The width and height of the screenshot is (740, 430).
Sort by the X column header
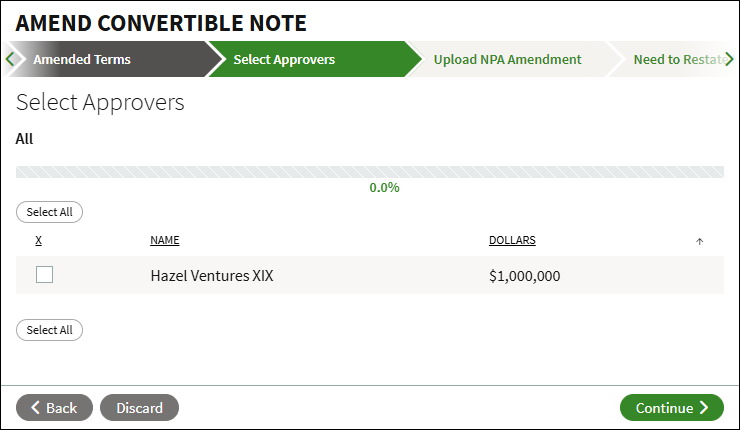(x=38, y=240)
